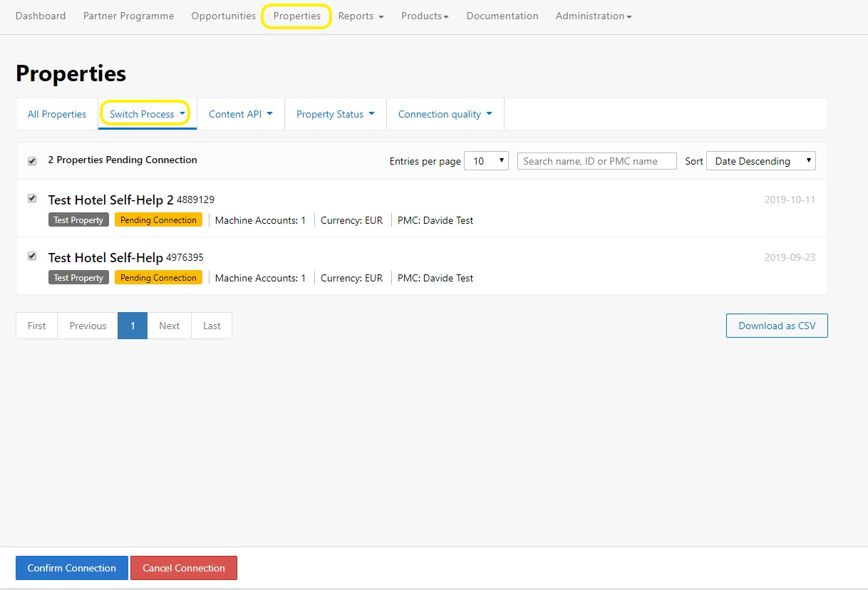The image size is (868, 590).
Task: Change Sort order from Date Descending
Action: [x=760, y=161]
